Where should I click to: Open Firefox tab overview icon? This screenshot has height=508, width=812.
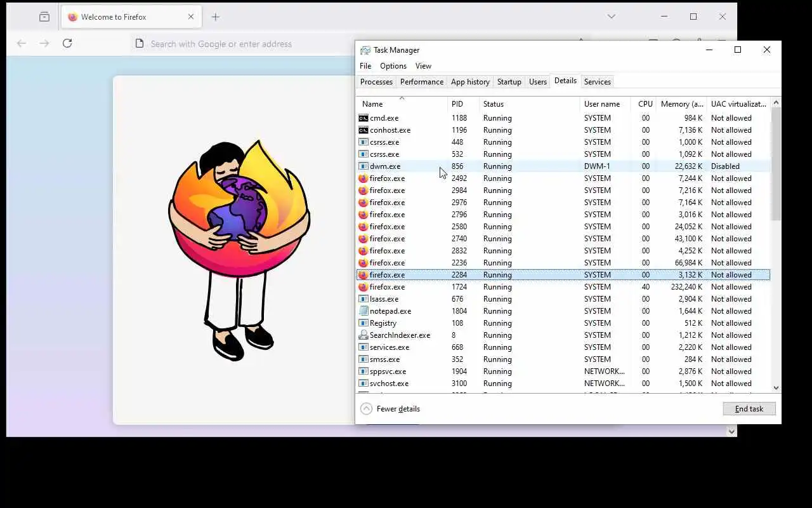pyautogui.click(x=44, y=17)
